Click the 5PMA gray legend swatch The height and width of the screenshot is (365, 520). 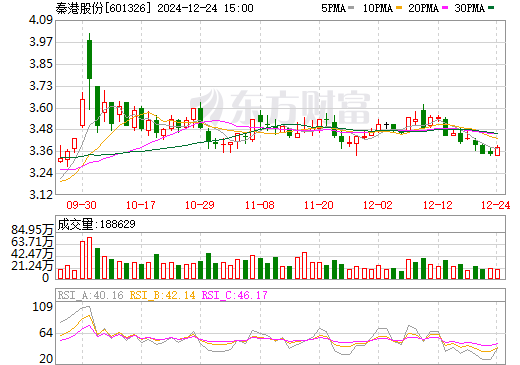[351, 8]
